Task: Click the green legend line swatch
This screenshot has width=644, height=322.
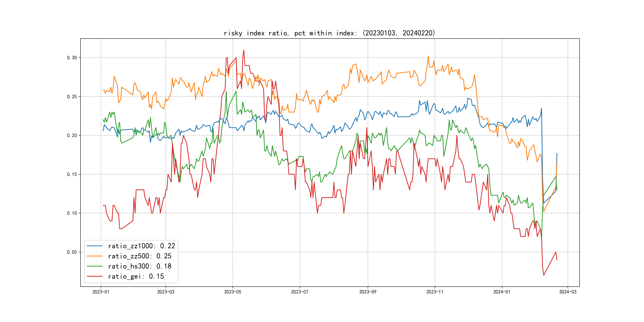Action: [94, 266]
